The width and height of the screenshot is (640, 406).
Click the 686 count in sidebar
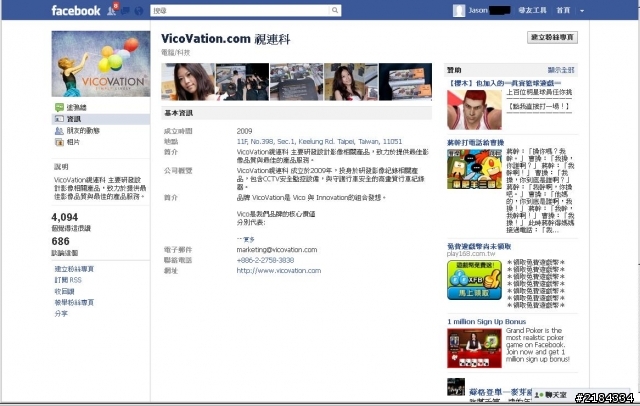60,241
